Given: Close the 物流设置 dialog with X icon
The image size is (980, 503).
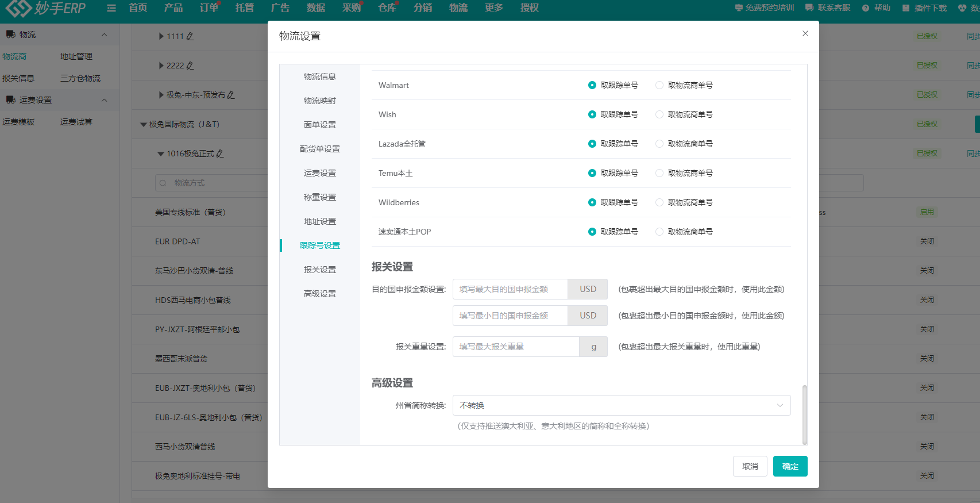Looking at the screenshot, I should 805,33.
